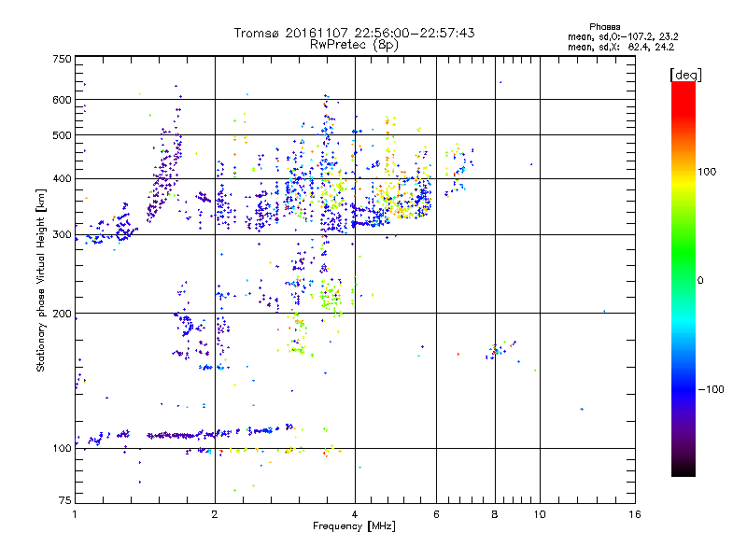Click the x-axis '10' tick label
This screenshot has width=747, height=560.
click(x=540, y=514)
